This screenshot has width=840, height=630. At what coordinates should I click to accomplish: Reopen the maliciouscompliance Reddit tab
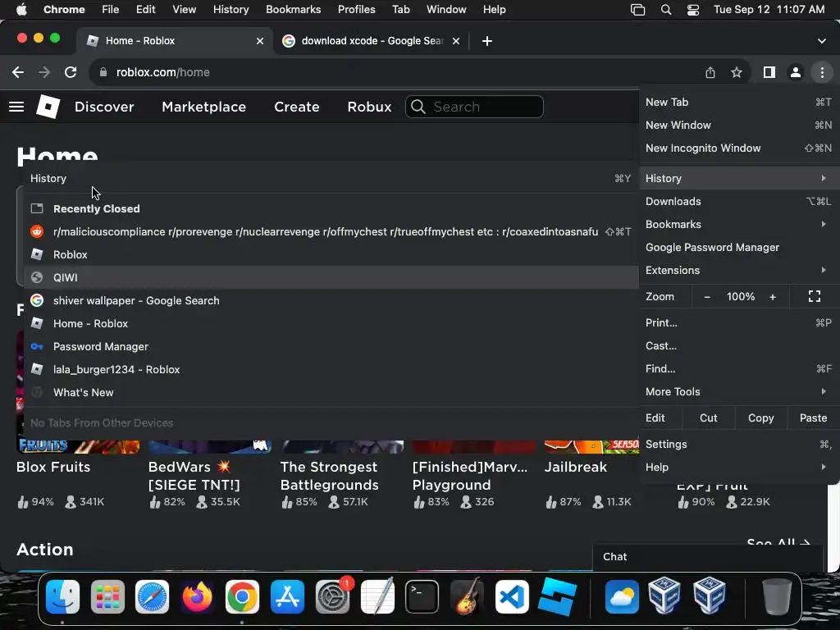coord(331,232)
